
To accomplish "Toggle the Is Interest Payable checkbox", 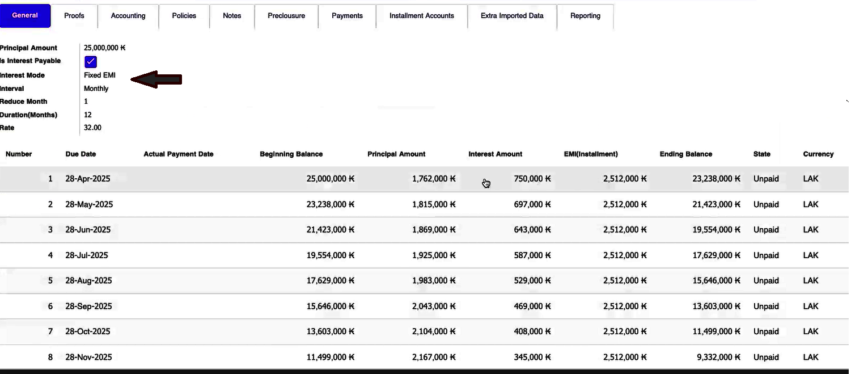I will pyautogui.click(x=90, y=62).
